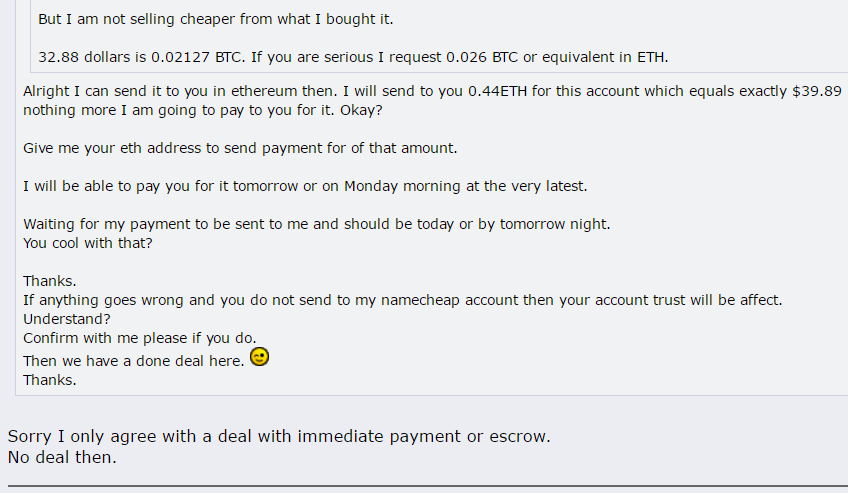Click the "You cool with that?" question
Viewport: 848px width, 493px height.
pyautogui.click(x=88, y=243)
